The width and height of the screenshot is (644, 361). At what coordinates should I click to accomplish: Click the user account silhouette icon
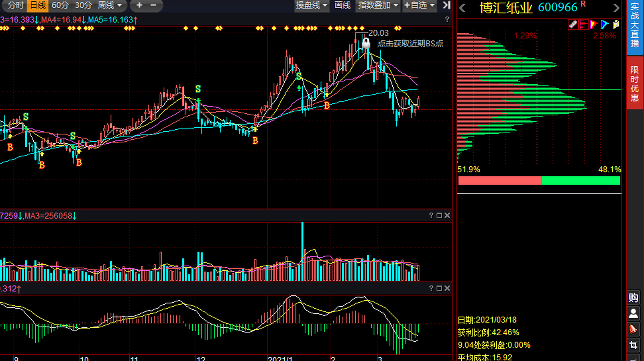point(633,314)
